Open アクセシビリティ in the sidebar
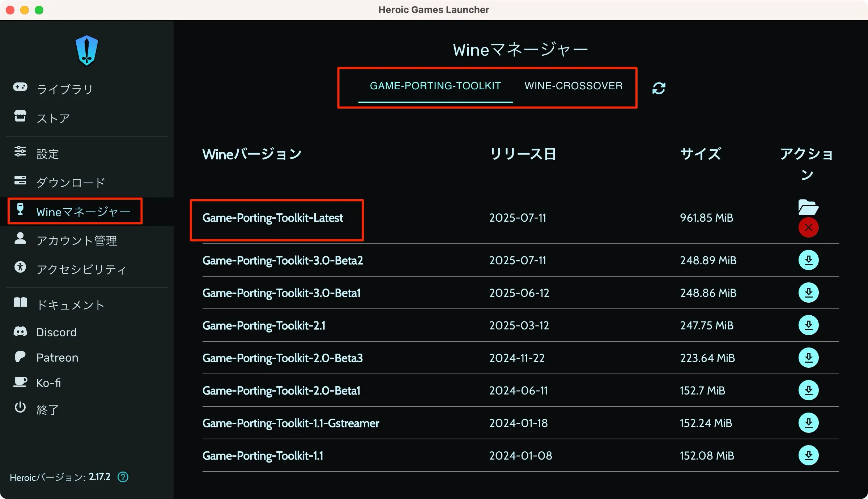This screenshot has height=499, width=868. [x=81, y=269]
